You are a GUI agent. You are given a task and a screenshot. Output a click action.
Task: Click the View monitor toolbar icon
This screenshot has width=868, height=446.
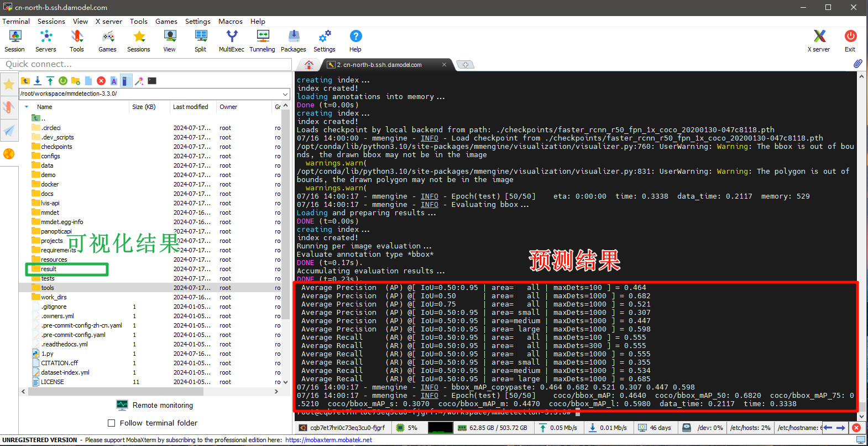coord(170,41)
